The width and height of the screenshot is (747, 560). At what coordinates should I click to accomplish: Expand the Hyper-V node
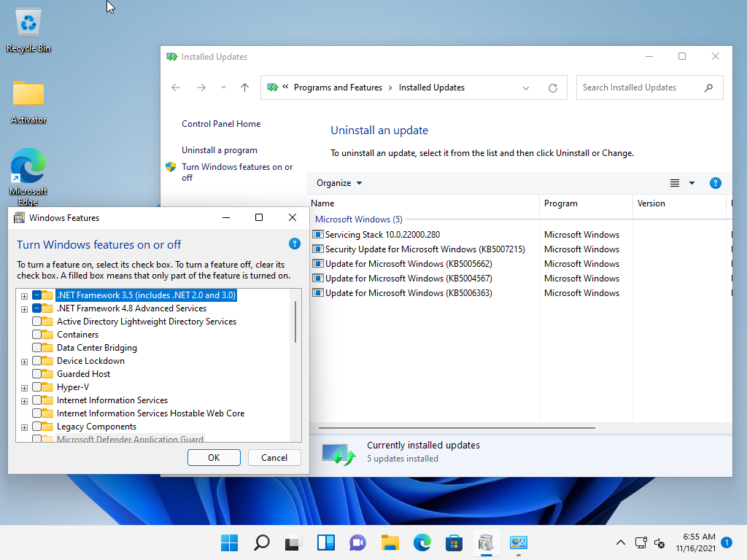click(x=24, y=388)
